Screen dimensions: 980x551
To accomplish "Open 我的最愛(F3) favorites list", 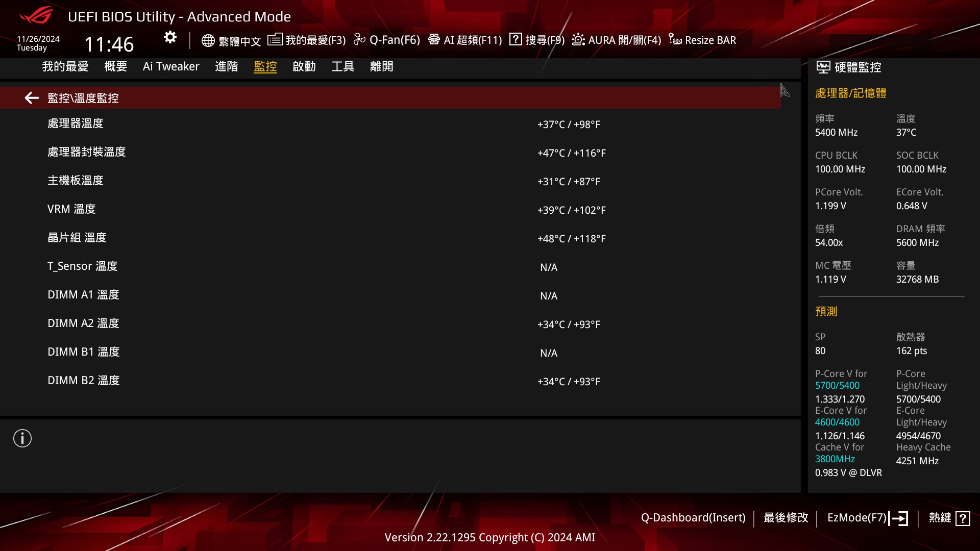I will (x=307, y=40).
